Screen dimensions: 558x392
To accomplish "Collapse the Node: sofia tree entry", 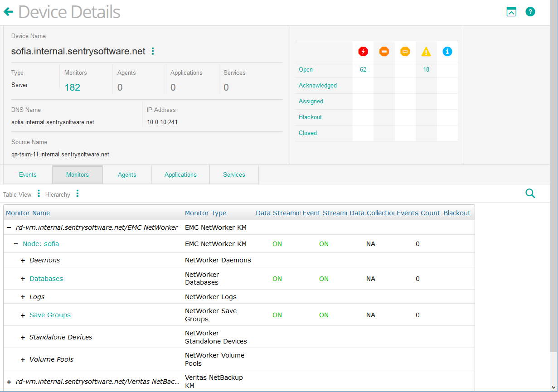I will 16,243.
